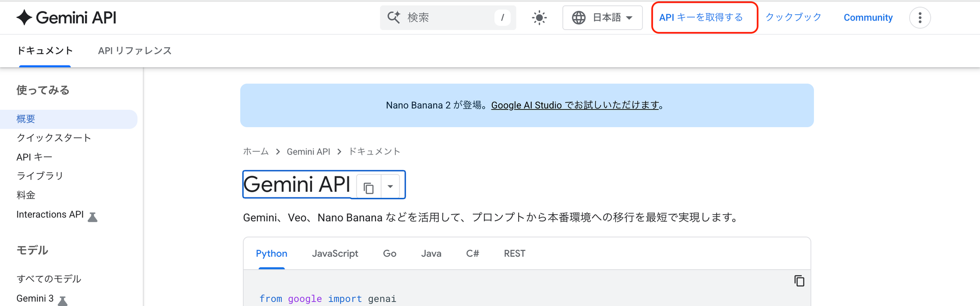This screenshot has width=980, height=306.
Task: Copy the Python code sample
Action: 799,281
